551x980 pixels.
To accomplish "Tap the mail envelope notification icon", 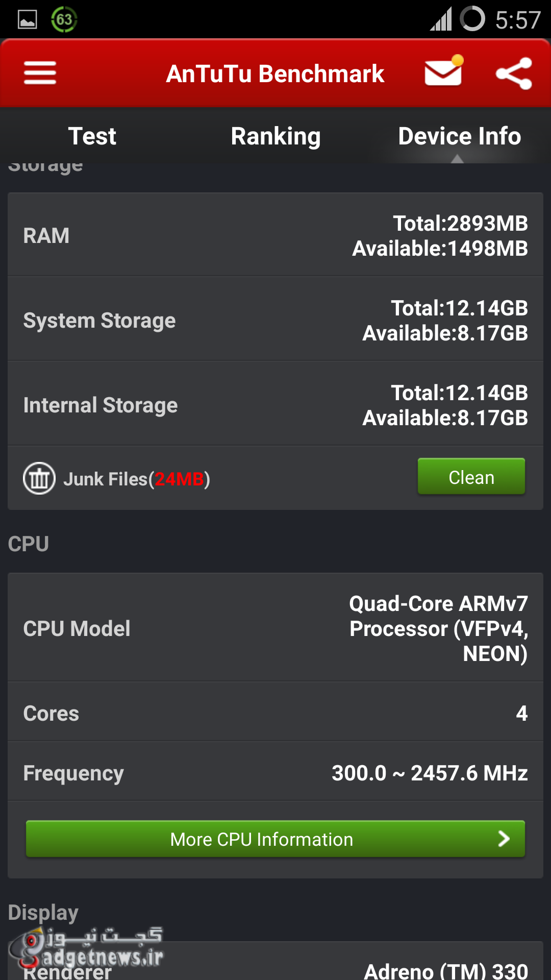I will point(443,72).
